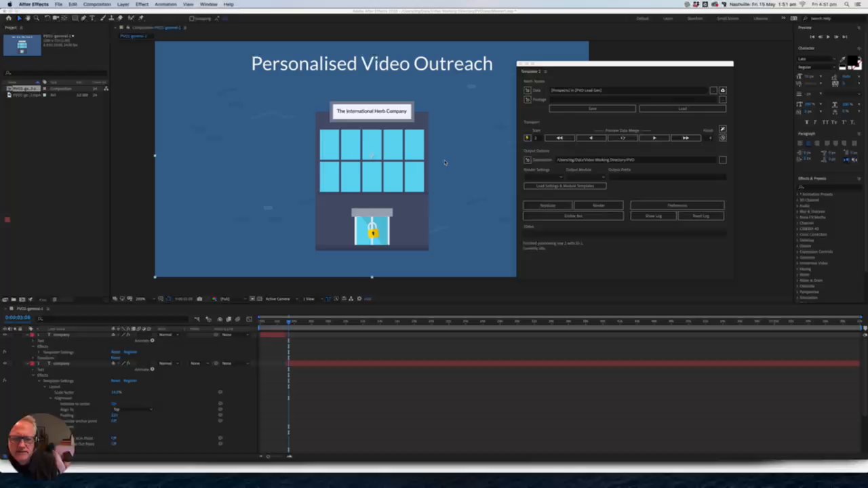This screenshot has width=868, height=488.
Task: Jump to first row in Preview Data Merge
Action: pos(559,138)
